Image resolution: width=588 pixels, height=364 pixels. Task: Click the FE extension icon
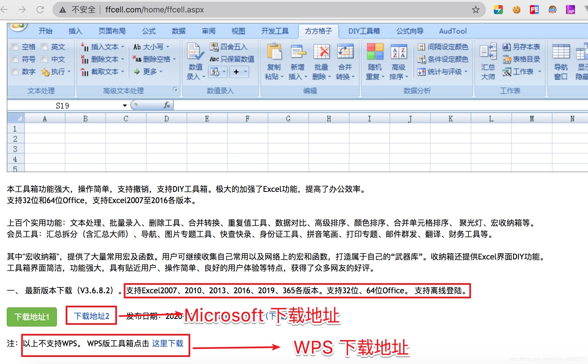click(x=534, y=10)
